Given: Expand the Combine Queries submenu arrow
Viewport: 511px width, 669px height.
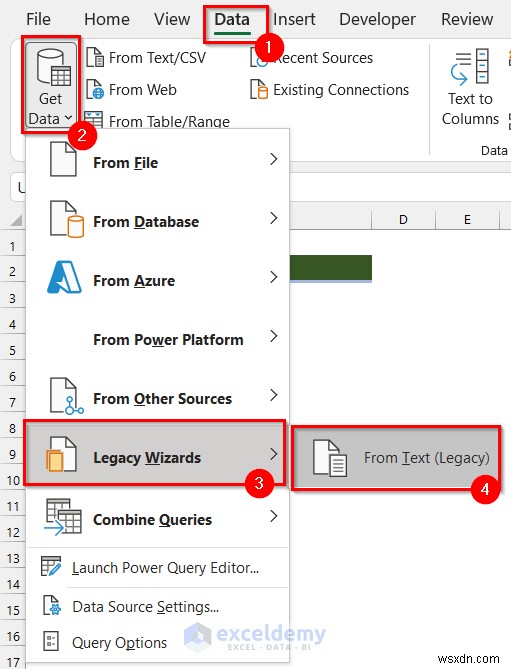Looking at the screenshot, I should pyautogui.click(x=274, y=516).
